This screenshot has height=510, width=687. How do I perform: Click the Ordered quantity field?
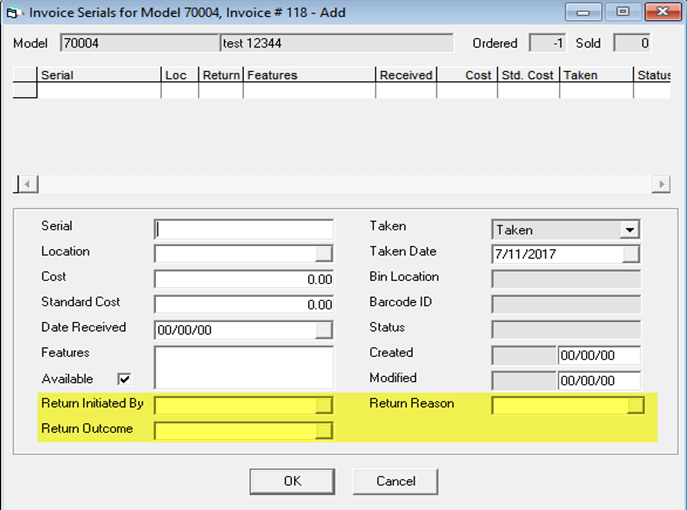click(547, 43)
